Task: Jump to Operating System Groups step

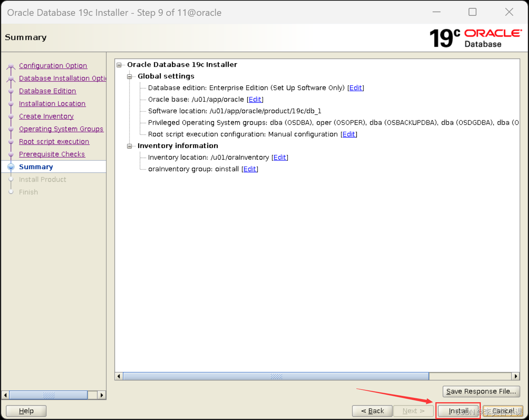Action: pos(61,129)
